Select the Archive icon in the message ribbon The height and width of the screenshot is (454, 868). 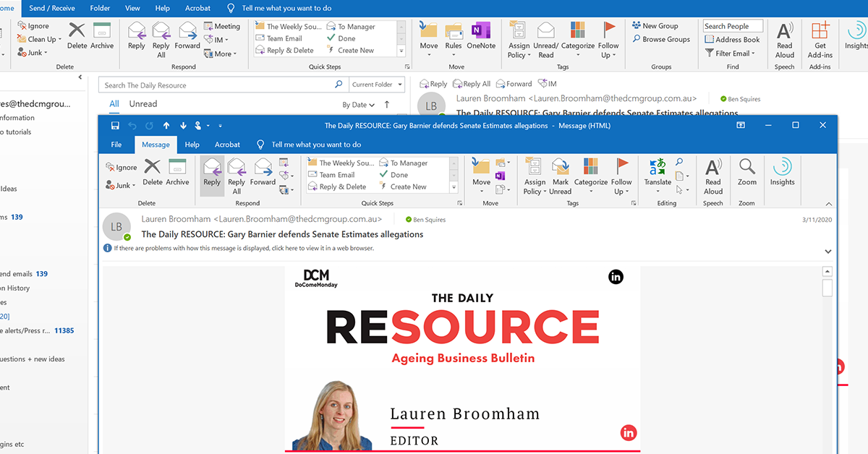(177, 176)
